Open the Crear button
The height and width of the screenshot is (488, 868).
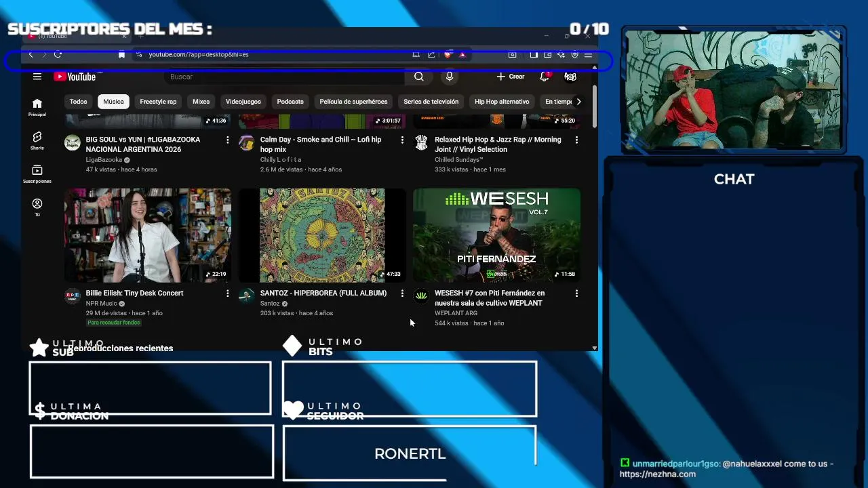tap(511, 77)
